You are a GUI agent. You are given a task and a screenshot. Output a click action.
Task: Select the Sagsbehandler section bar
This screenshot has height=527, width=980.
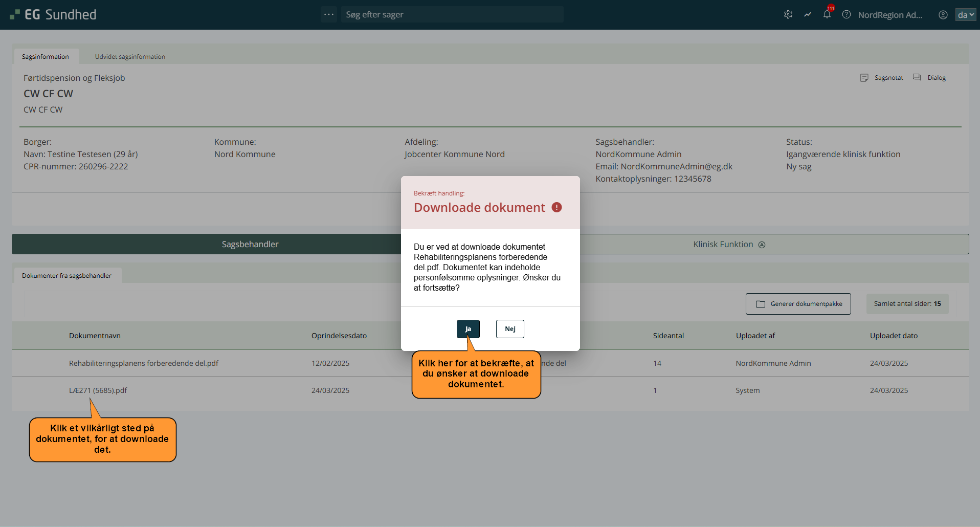point(250,245)
